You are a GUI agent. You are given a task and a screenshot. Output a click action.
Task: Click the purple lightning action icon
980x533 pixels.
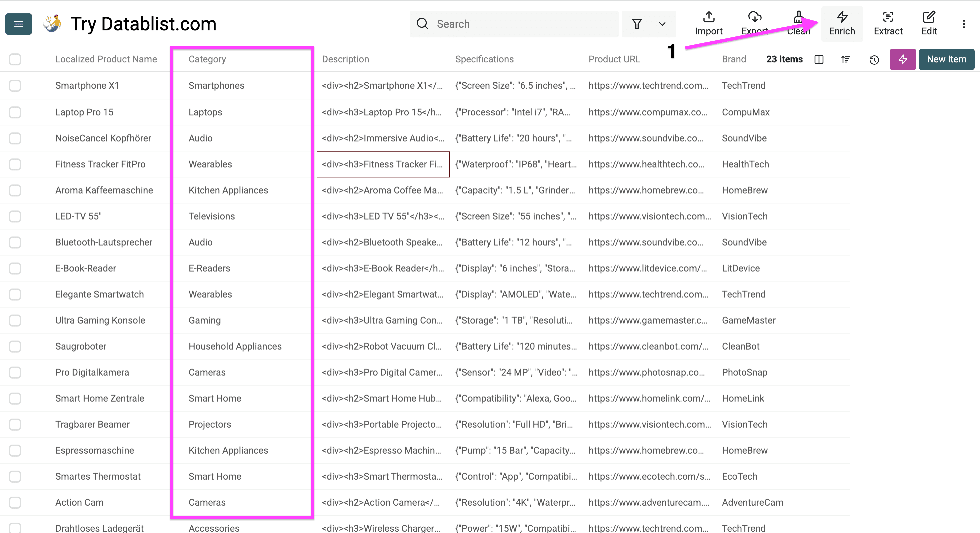pyautogui.click(x=902, y=59)
